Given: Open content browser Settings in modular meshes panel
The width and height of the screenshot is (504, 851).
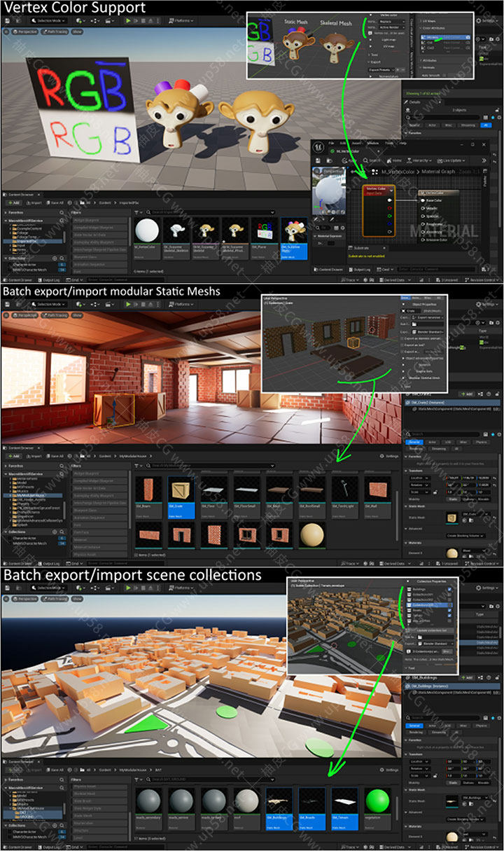Looking at the screenshot, I should [391, 456].
